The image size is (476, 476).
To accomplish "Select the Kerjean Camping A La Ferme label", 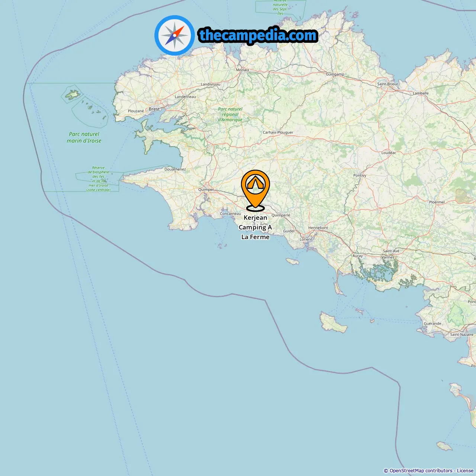I will [x=255, y=227].
